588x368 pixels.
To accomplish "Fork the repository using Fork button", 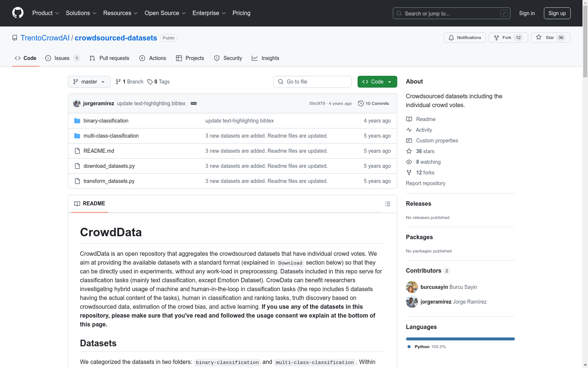I will pyautogui.click(x=508, y=38).
